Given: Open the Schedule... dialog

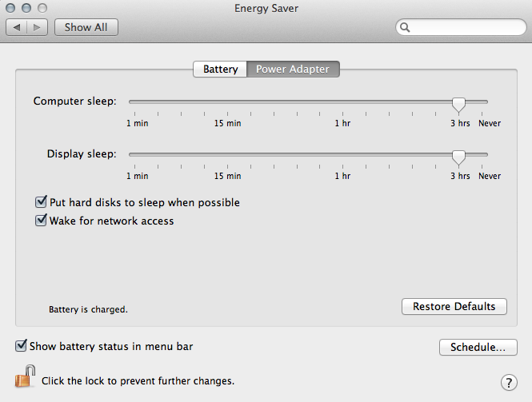Looking at the screenshot, I should point(478,348).
